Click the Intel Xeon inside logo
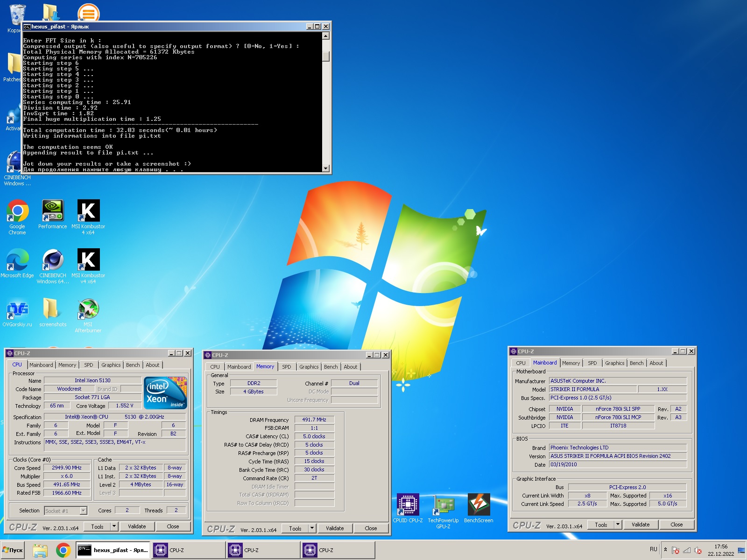747x560 pixels. tap(166, 392)
